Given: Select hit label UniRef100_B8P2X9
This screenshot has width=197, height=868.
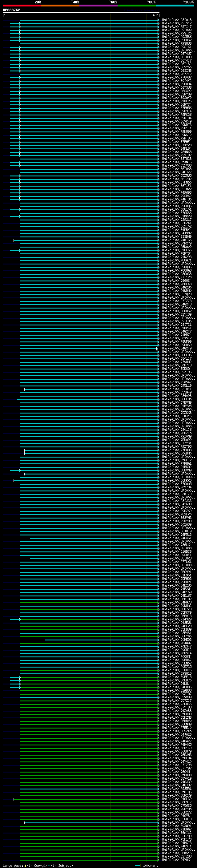Looking at the screenshot, I should [x=177, y=796].
